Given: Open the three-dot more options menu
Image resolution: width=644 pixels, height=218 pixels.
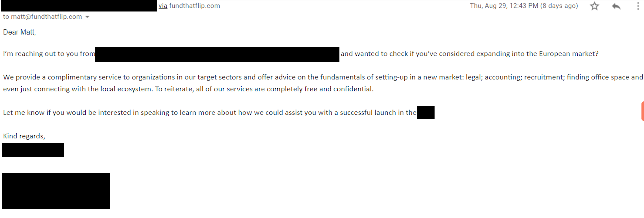Looking at the screenshot, I should coord(638,6).
